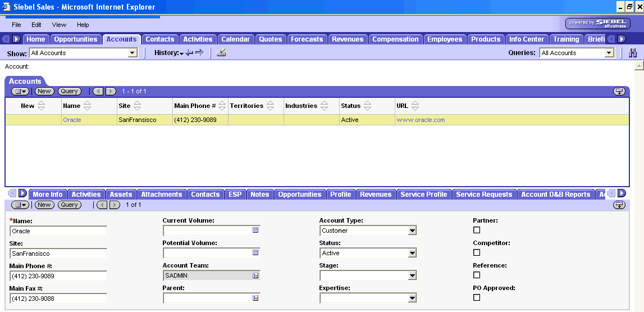
Task: Sort the New column
Action: [41, 106]
